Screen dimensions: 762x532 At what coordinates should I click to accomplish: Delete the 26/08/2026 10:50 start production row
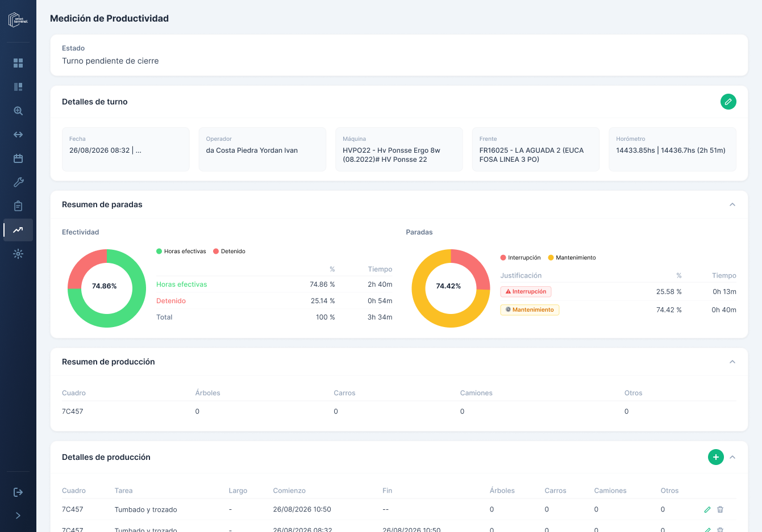click(x=720, y=510)
